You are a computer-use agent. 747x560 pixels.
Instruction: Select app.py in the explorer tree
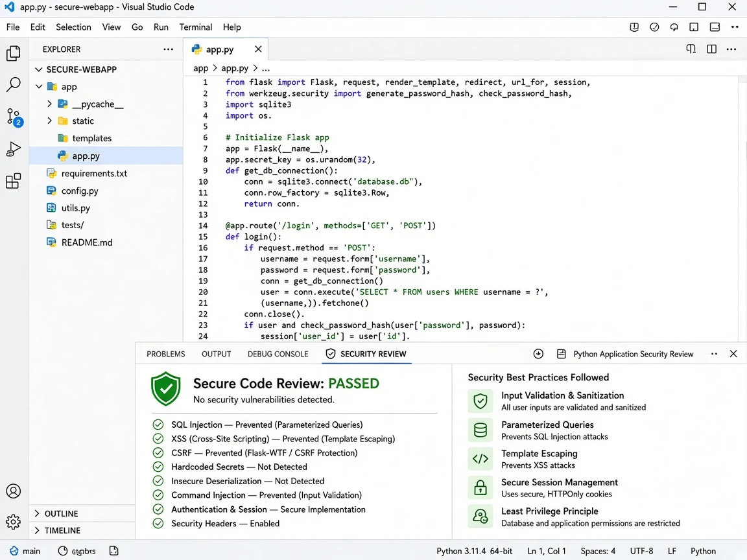tap(106, 156)
